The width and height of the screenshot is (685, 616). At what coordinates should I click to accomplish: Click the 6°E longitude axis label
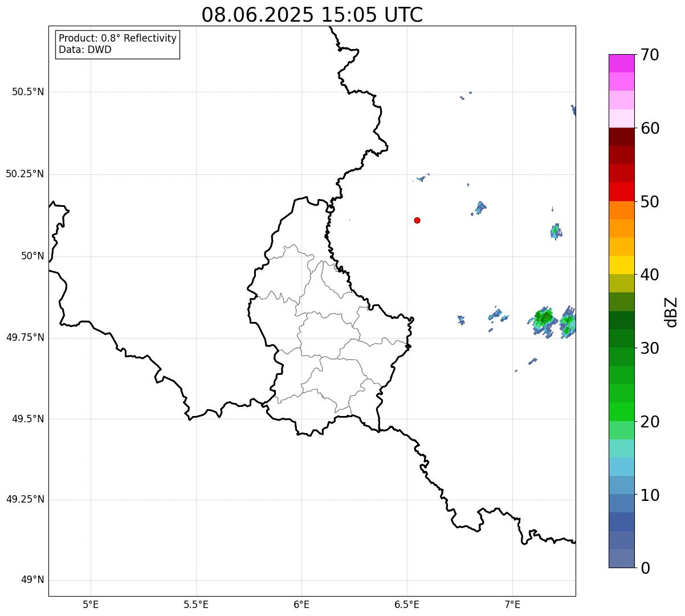click(301, 605)
